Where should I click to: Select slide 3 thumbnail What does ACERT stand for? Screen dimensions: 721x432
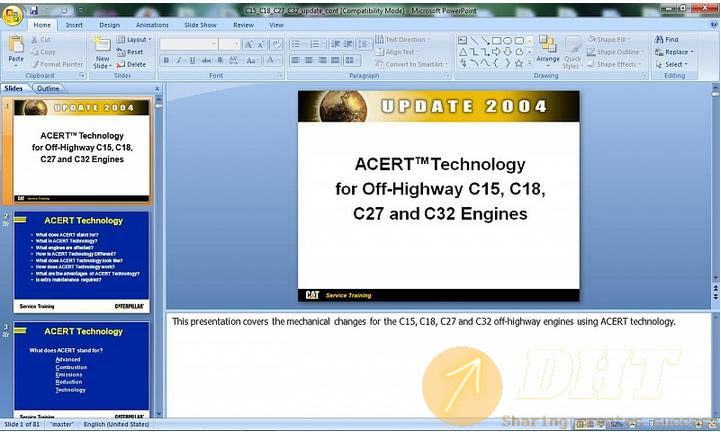coord(81,369)
